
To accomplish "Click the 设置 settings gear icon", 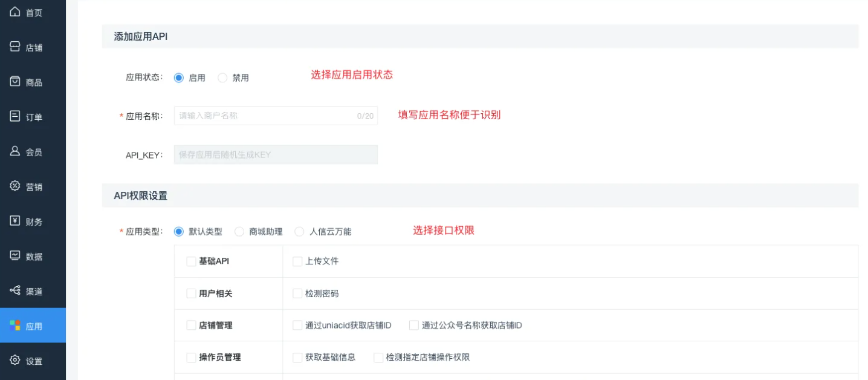I will tap(15, 360).
